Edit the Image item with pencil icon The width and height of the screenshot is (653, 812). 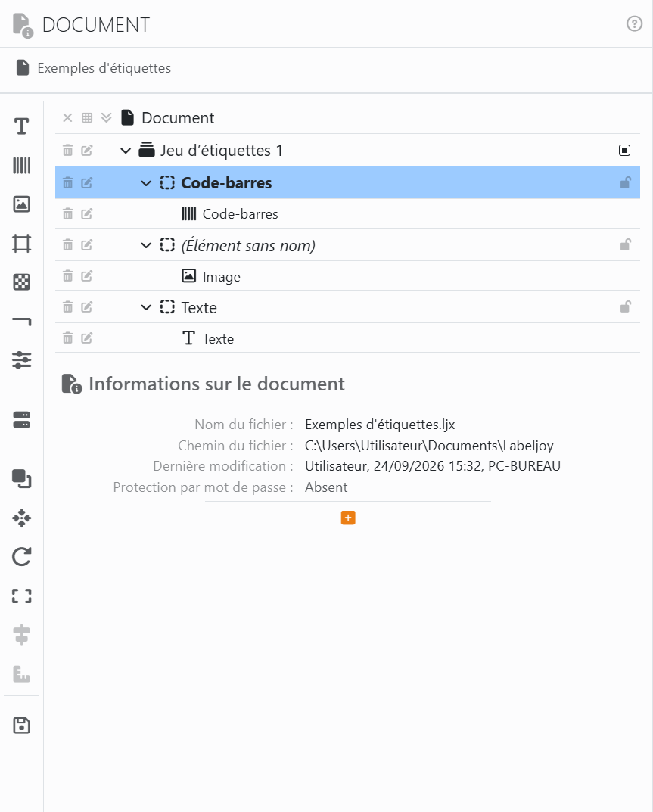[86, 275]
